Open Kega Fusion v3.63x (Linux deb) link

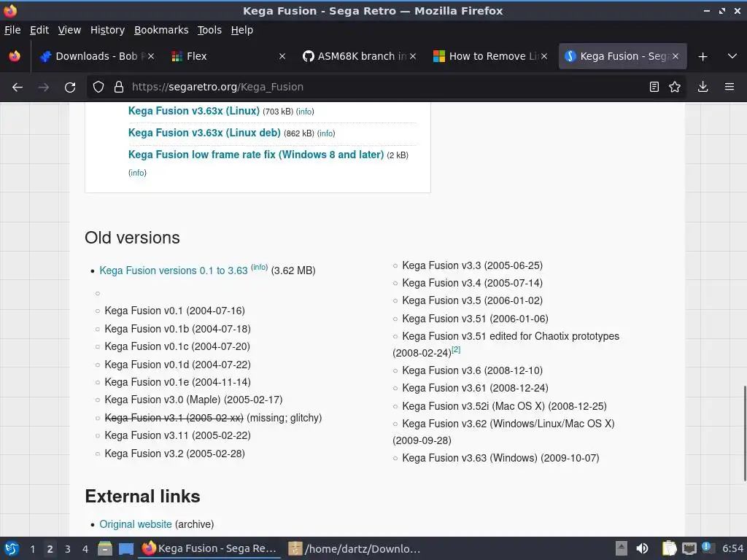tap(204, 133)
